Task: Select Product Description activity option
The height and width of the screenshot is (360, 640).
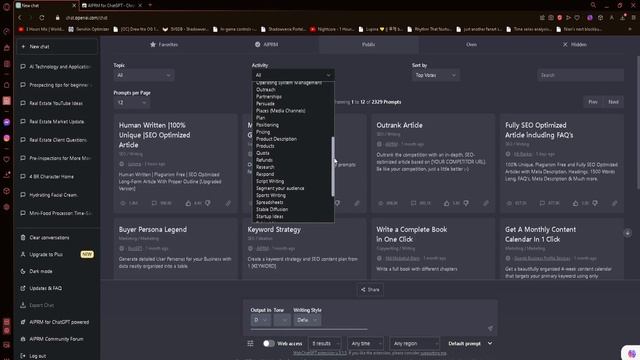Action: click(276, 139)
